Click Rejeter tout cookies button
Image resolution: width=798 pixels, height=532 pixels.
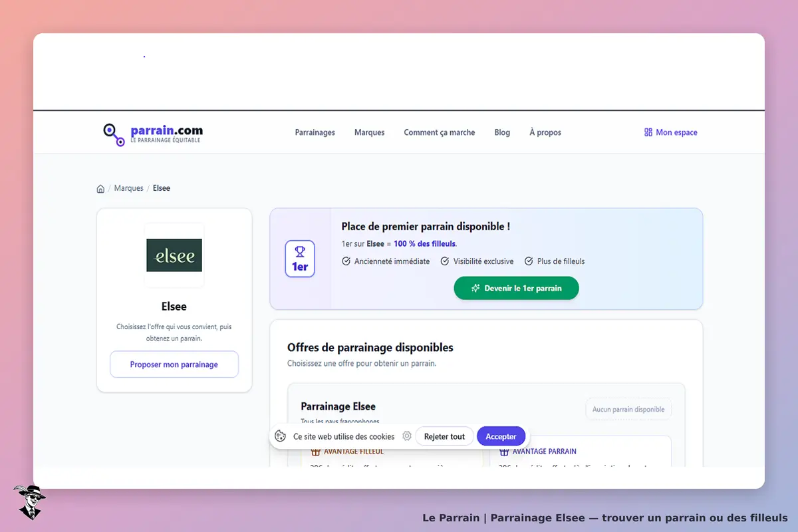(x=445, y=436)
